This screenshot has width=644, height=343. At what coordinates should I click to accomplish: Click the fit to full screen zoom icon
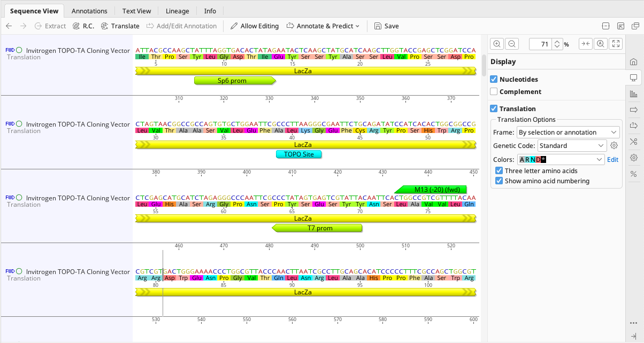[616, 44]
